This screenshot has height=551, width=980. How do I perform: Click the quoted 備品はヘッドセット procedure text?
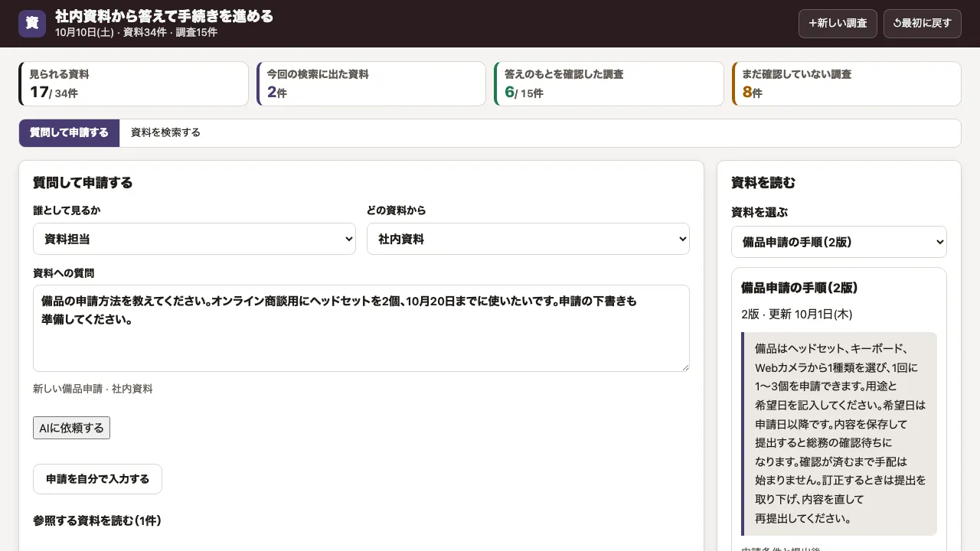point(839,433)
